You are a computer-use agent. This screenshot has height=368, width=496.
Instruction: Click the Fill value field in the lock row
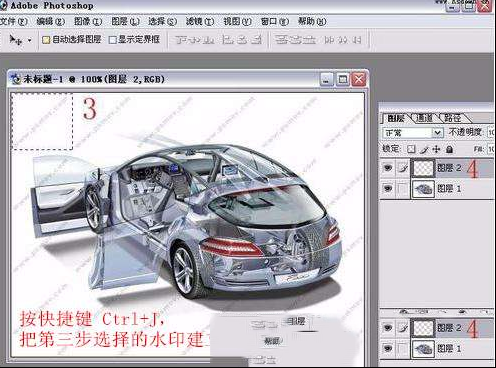(491, 149)
